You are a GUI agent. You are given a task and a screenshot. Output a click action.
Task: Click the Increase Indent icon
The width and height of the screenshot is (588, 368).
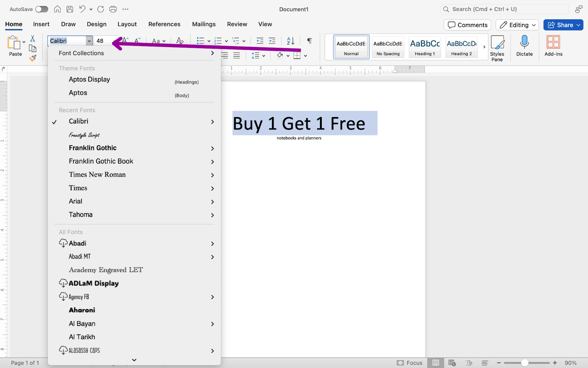point(272,41)
